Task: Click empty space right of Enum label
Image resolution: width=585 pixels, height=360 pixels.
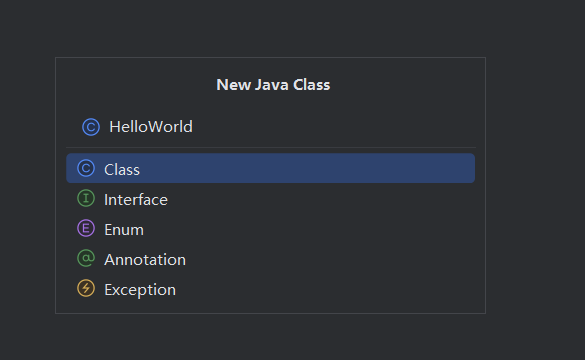Action: pyautogui.click(x=310, y=229)
